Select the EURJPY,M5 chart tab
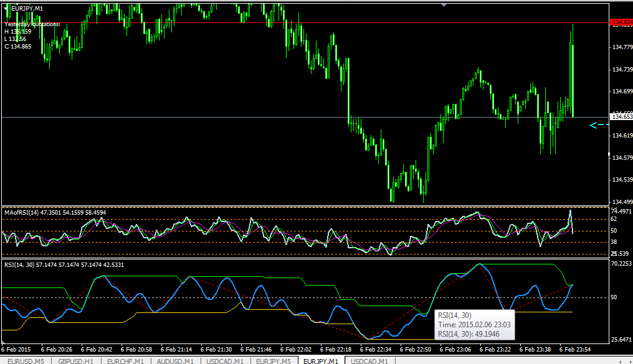The height and width of the screenshot is (364, 633). pyautogui.click(x=274, y=361)
